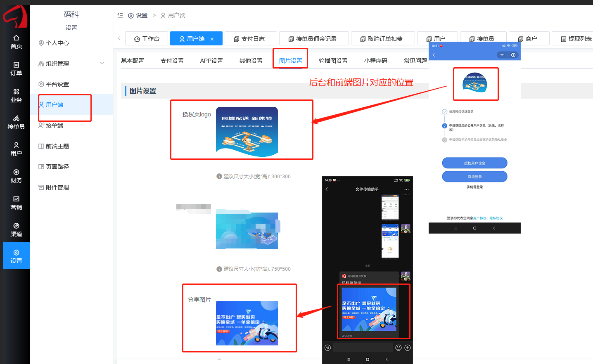Image resolution: width=593 pixels, height=364 pixels.
Task: Open the 首页 home icon in sidebar
Action: [16, 42]
